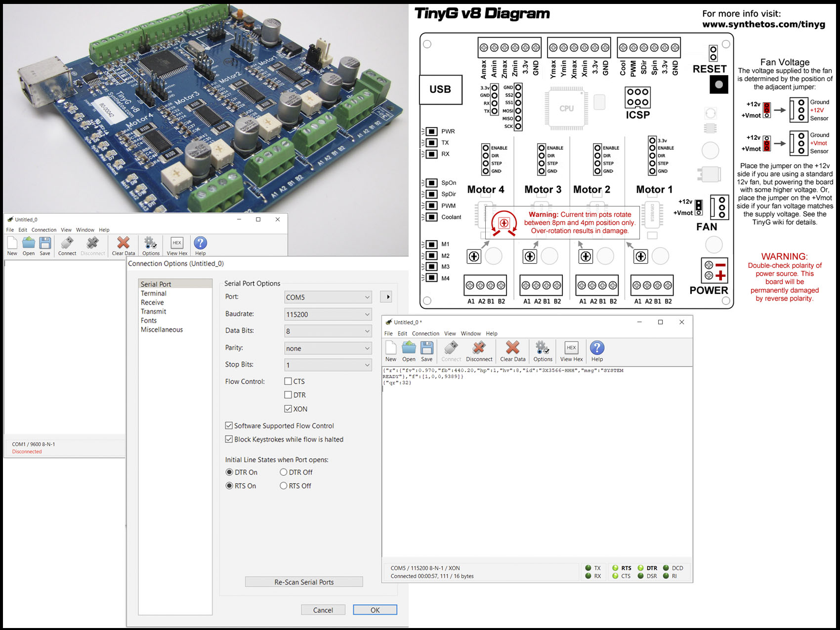The width and height of the screenshot is (840, 630).
Task: Click the RX status LED indicator
Action: pos(588,576)
